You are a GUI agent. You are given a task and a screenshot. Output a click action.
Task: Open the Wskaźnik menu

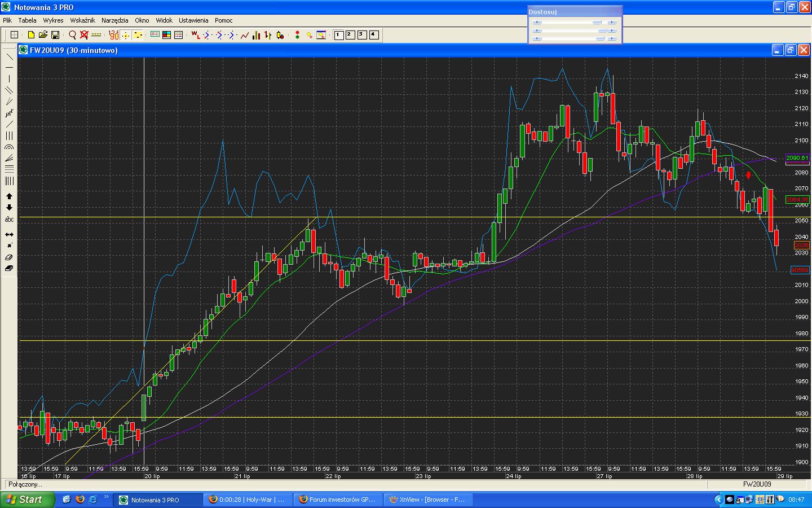click(82, 20)
